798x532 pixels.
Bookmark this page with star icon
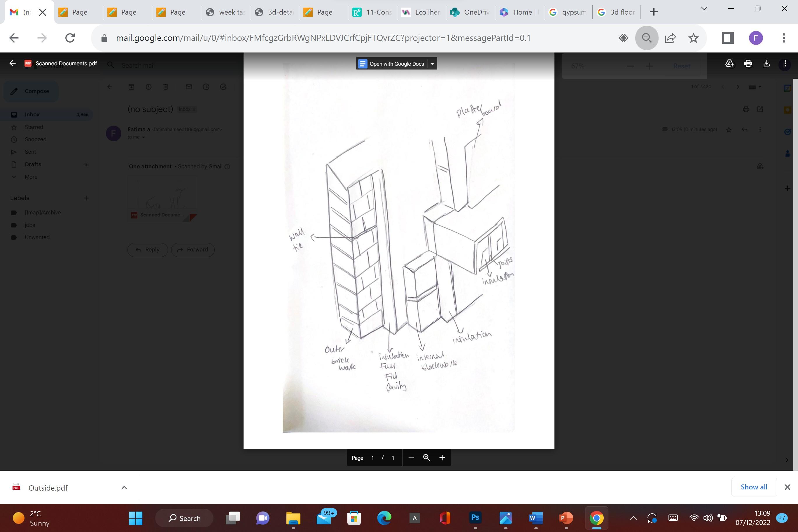point(694,38)
